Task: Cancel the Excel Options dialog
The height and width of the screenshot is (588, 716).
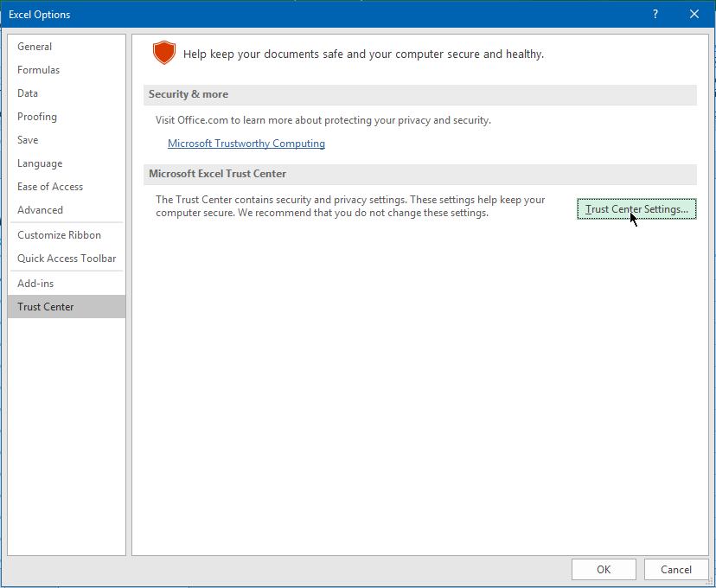Action: click(x=676, y=569)
